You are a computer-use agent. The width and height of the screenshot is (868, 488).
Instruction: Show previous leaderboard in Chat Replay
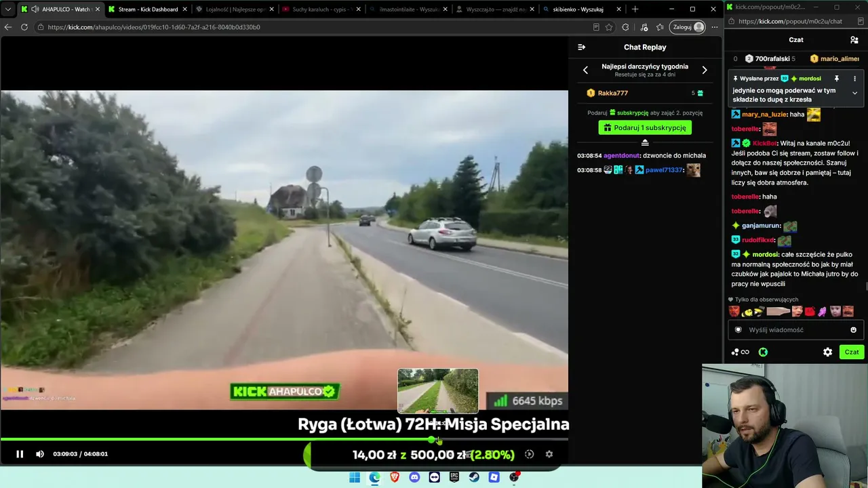(586, 70)
